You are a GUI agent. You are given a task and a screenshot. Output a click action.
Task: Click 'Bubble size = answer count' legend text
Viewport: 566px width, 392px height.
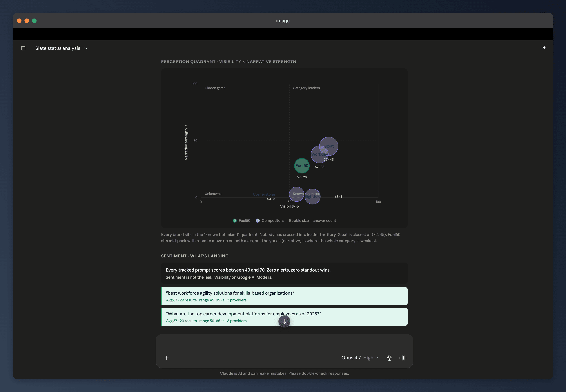coord(312,221)
